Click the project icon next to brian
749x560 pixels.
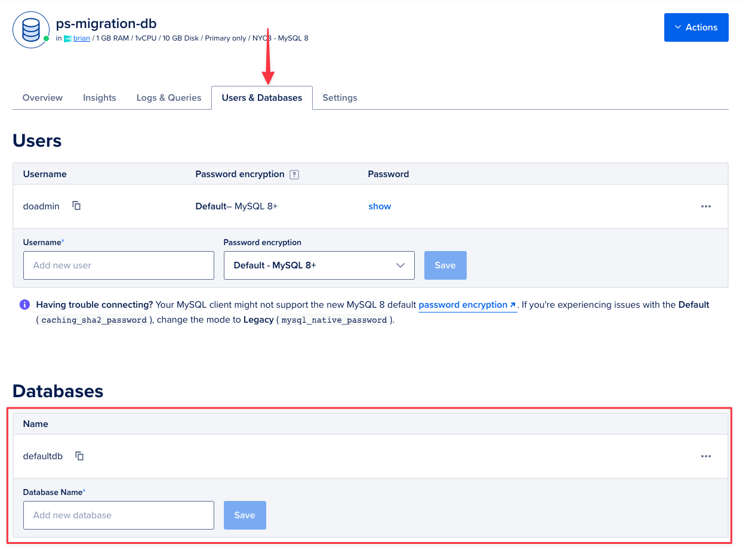(x=67, y=38)
